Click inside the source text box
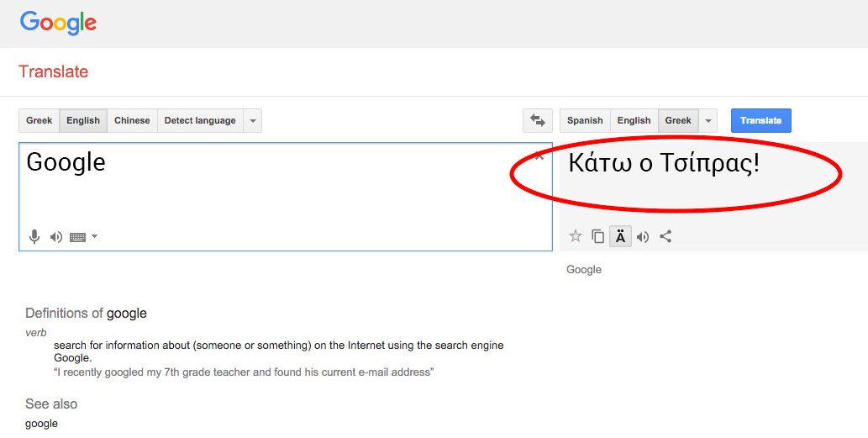The height and width of the screenshot is (438, 868). [x=286, y=197]
